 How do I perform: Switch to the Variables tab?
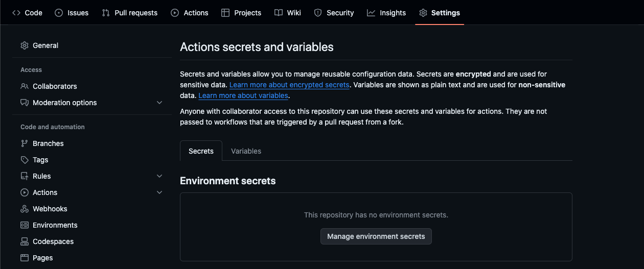coord(246,151)
